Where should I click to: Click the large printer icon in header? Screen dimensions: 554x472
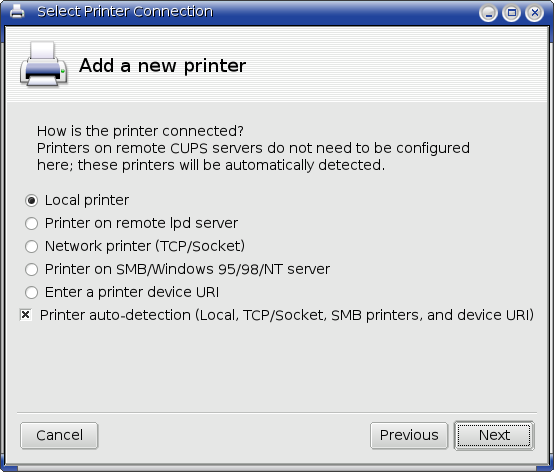click(43, 64)
